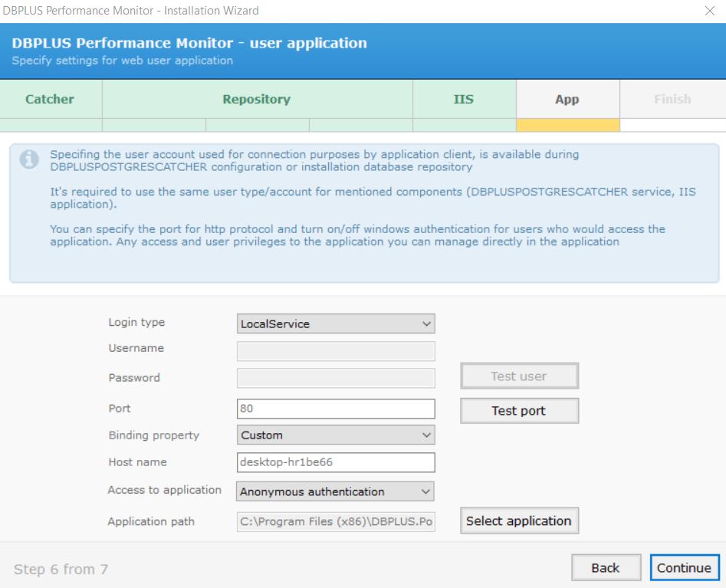Click the Host name label
Viewport: 726px width, 588px height.
[137, 462]
